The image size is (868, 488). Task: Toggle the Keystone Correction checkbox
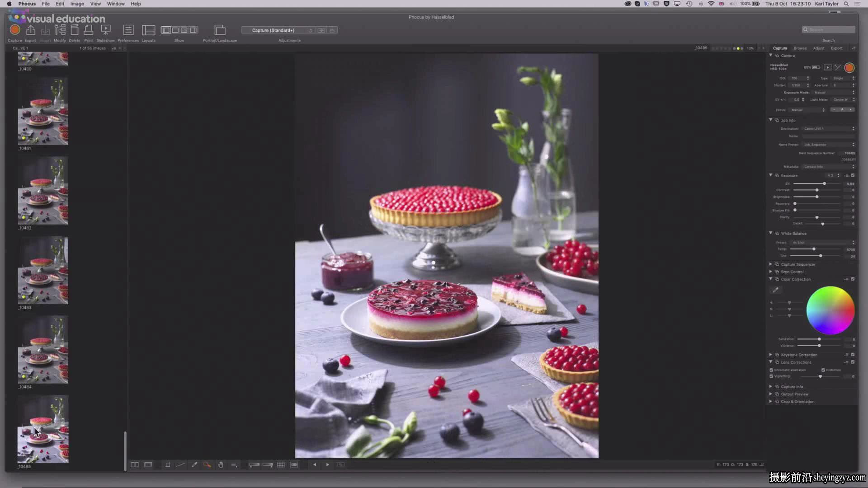coord(853,355)
